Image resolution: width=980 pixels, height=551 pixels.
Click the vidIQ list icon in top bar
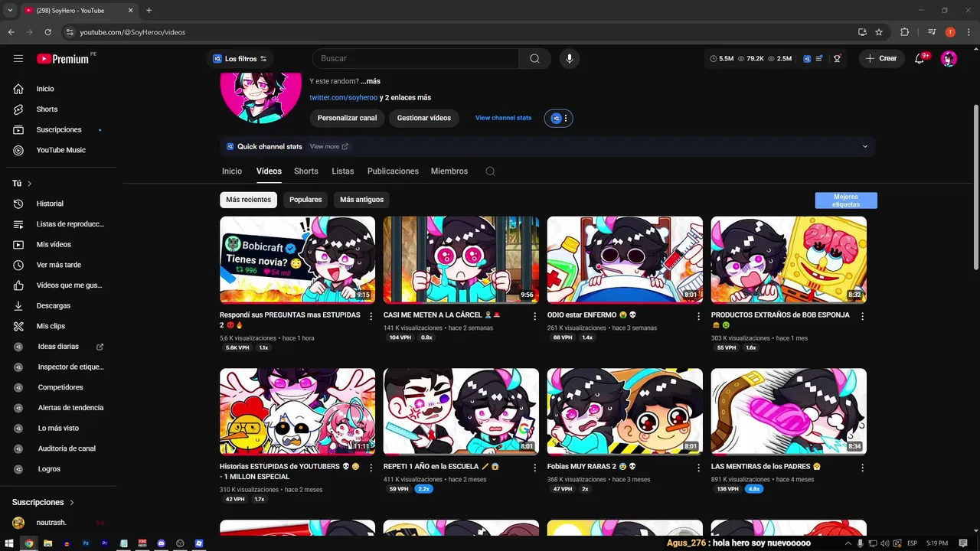tap(819, 58)
